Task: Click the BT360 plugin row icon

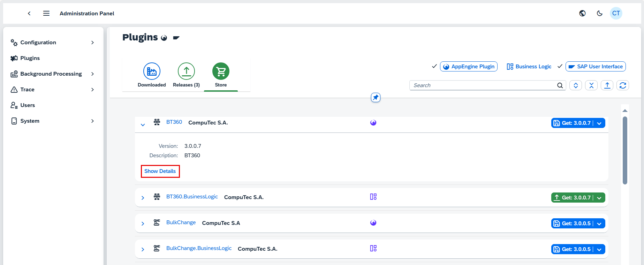Action: (x=157, y=122)
